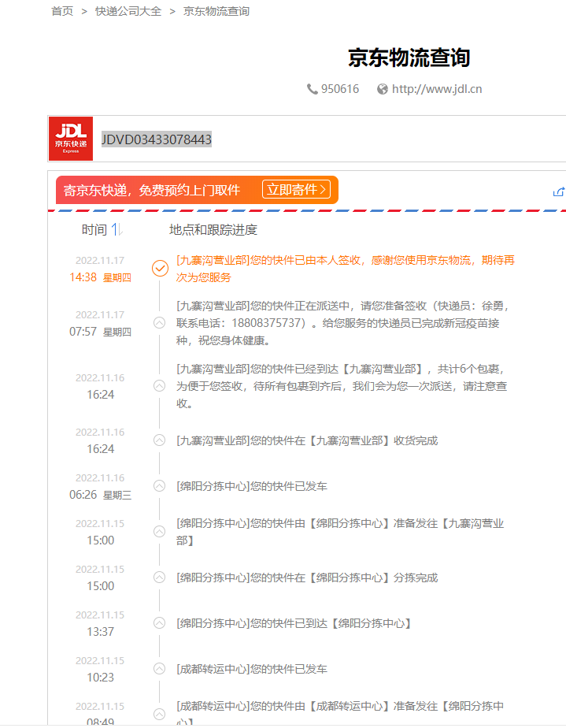Click the 06:26 星期三 timestamp
The height and width of the screenshot is (728, 566).
[x=100, y=495]
